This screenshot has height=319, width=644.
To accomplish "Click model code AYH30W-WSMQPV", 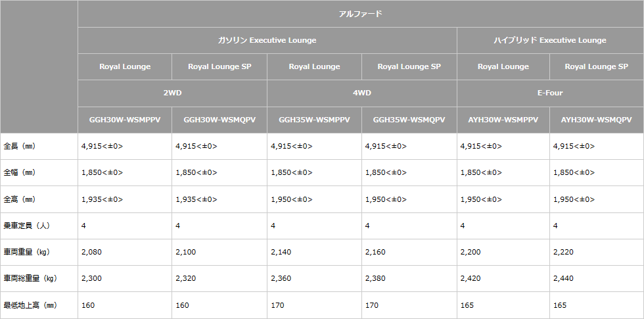I will tap(596, 120).
